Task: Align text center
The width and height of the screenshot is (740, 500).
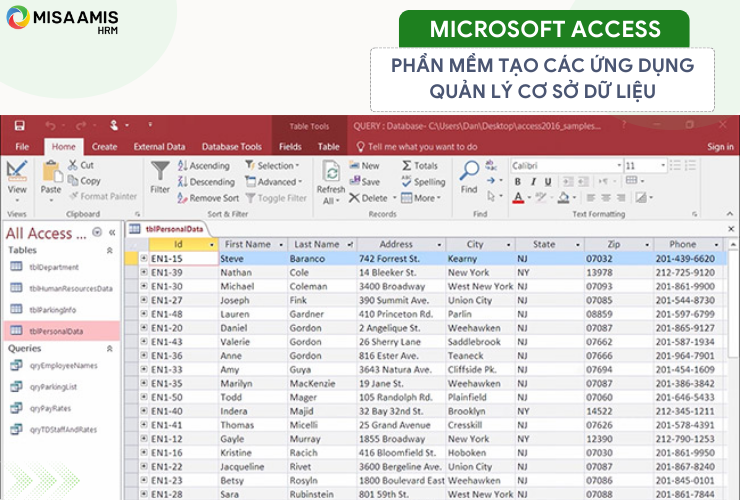Action: pos(606,197)
